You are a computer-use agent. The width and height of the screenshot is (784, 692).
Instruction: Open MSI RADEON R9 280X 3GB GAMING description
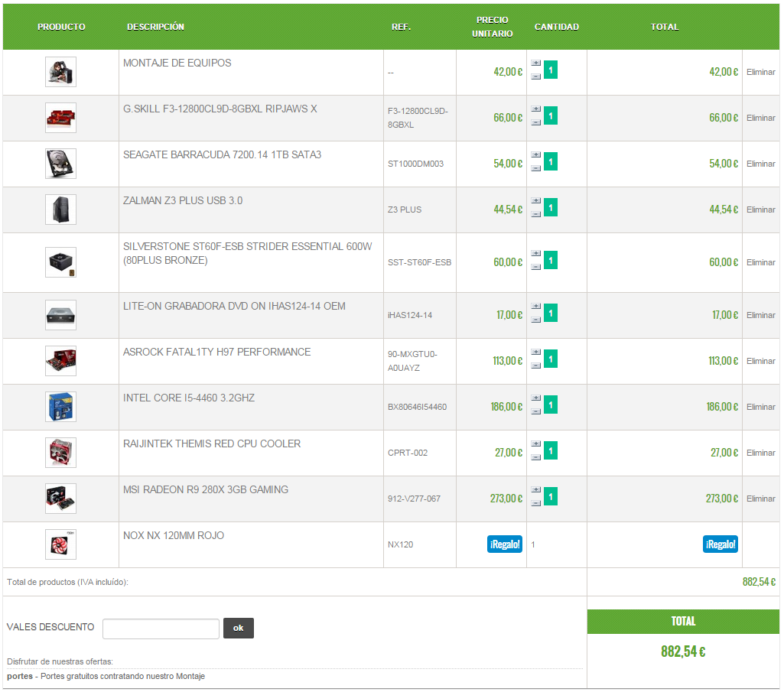(x=206, y=490)
